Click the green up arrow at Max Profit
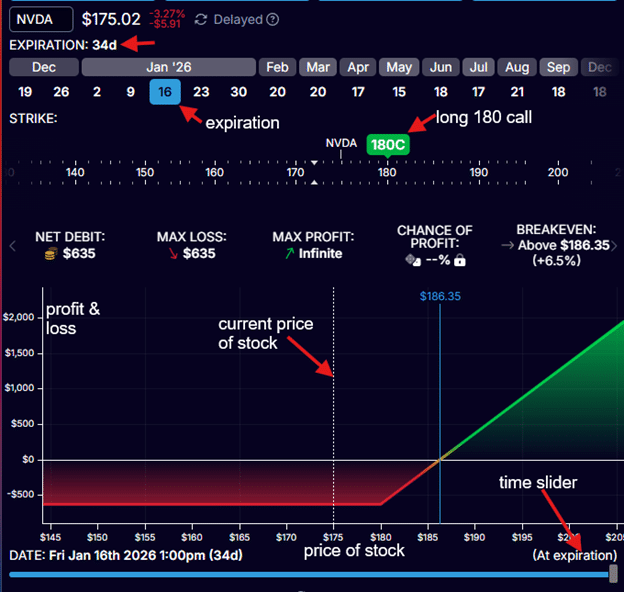 [x=290, y=253]
